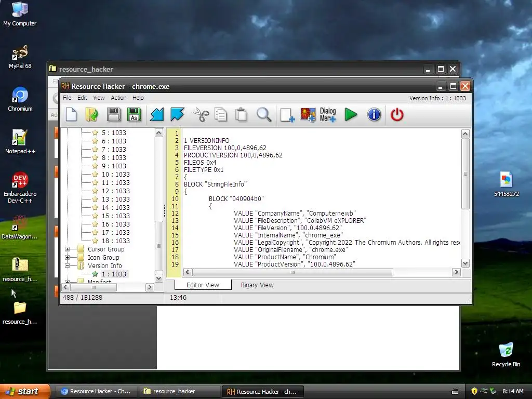
Task: Click the security shield tray icon
Action: coord(474,391)
